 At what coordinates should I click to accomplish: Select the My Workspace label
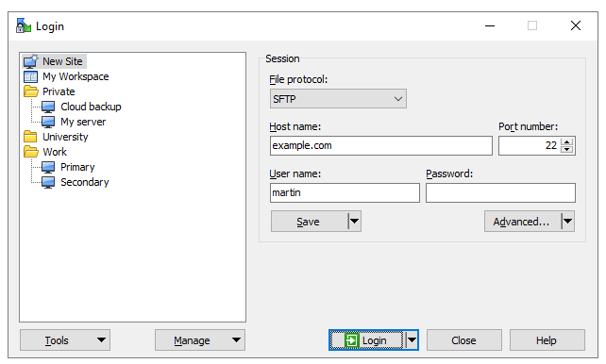[x=76, y=76]
